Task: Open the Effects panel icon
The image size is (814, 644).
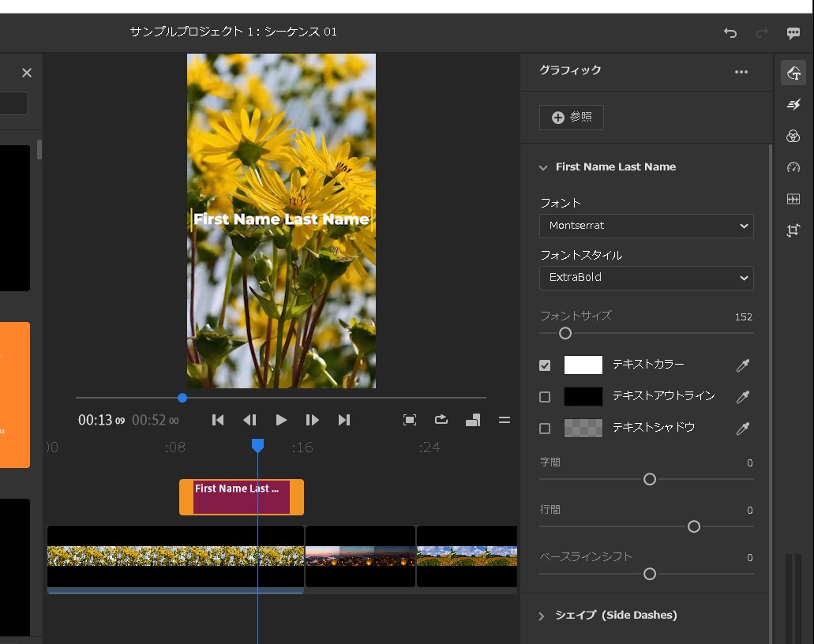Action: [x=793, y=105]
